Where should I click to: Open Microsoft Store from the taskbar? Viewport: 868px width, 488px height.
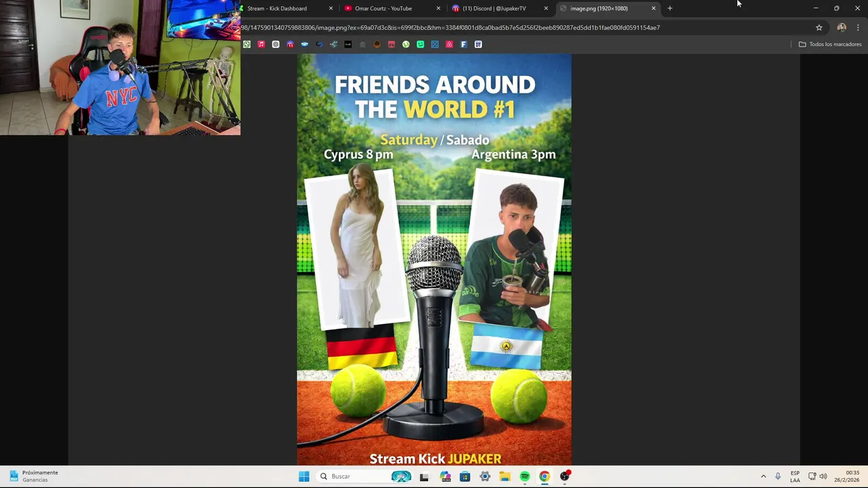465,476
